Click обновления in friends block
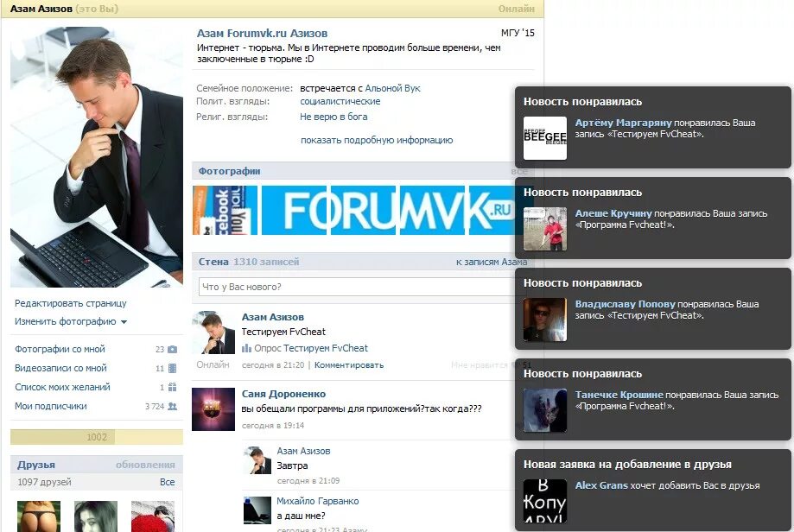The width and height of the screenshot is (794, 532). tap(145, 465)
